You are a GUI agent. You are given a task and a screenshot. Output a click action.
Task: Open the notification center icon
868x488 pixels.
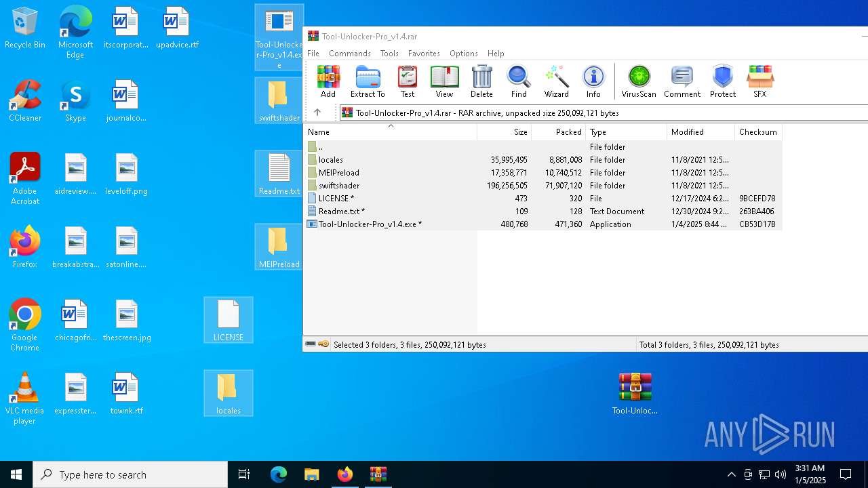[846, 474]
